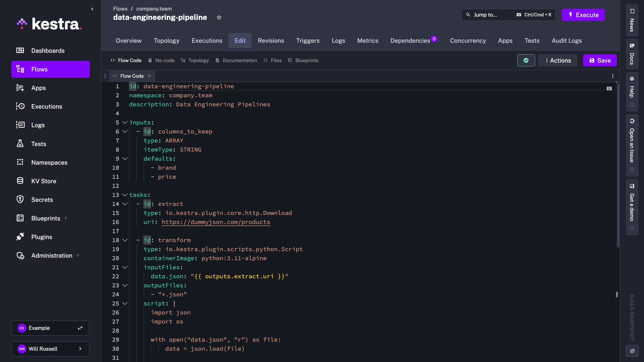Click the green validation check icon
This screenshot has height=362, width=644.
click(x=526, y=60)
